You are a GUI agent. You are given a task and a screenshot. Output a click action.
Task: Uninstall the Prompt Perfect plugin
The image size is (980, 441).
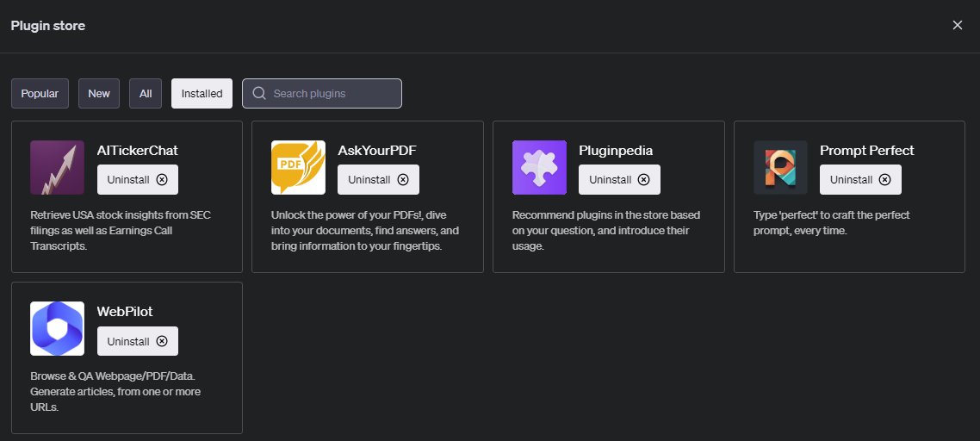(x=860, y=179)
